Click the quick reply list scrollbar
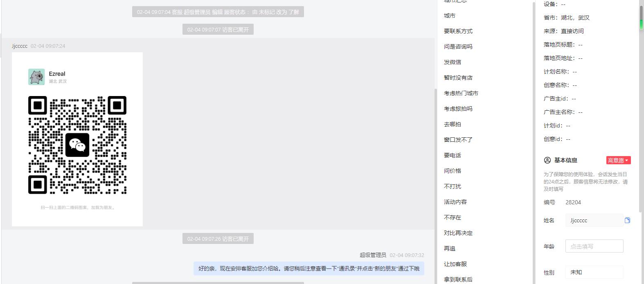644x284 pixels. (534, 143)
